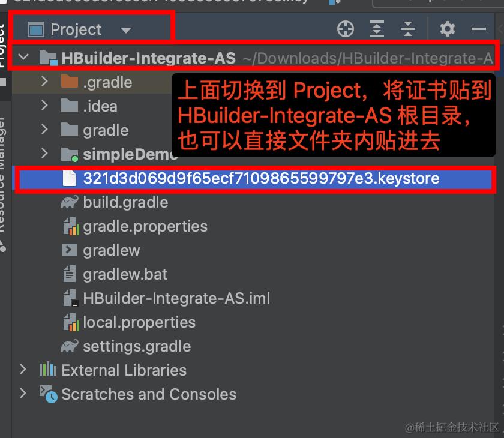This screenshot has width=504, height=438.
Task: Click the Expand All icon in Project toolbar
Action: pos(377,29)
